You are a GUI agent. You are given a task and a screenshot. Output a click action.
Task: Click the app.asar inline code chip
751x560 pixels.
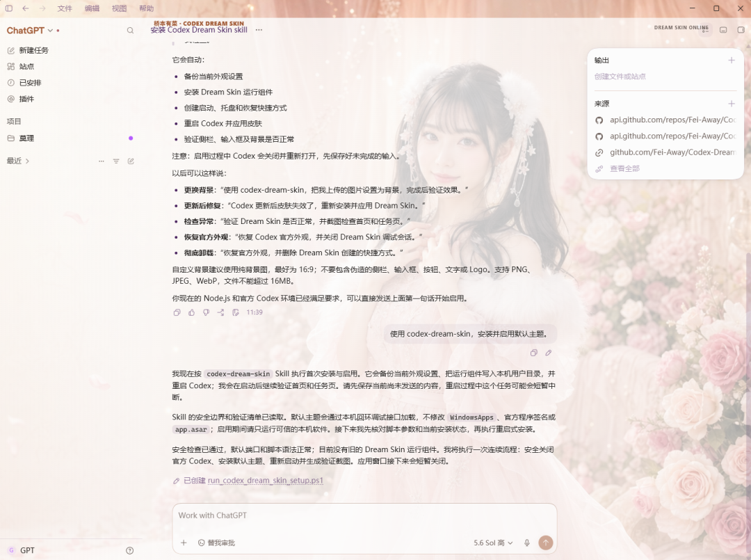(x=191, y=430)
